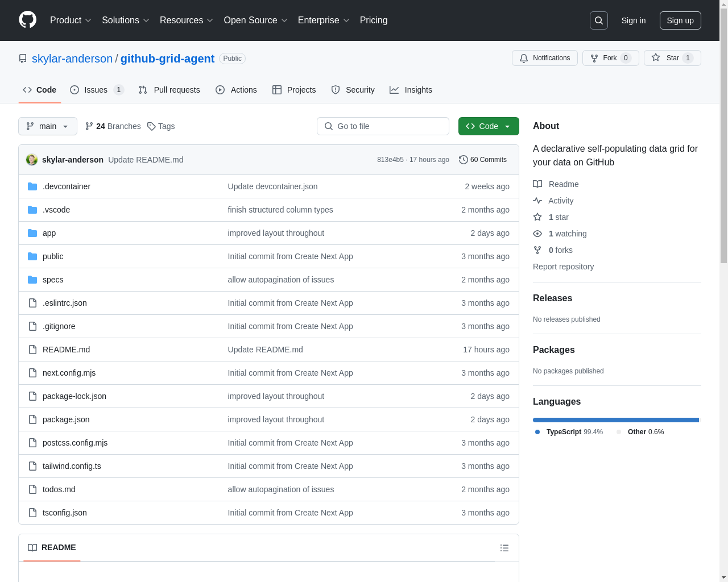Switch to the Insights tab
Screen dimensions: 728x582
coord(411,90)
